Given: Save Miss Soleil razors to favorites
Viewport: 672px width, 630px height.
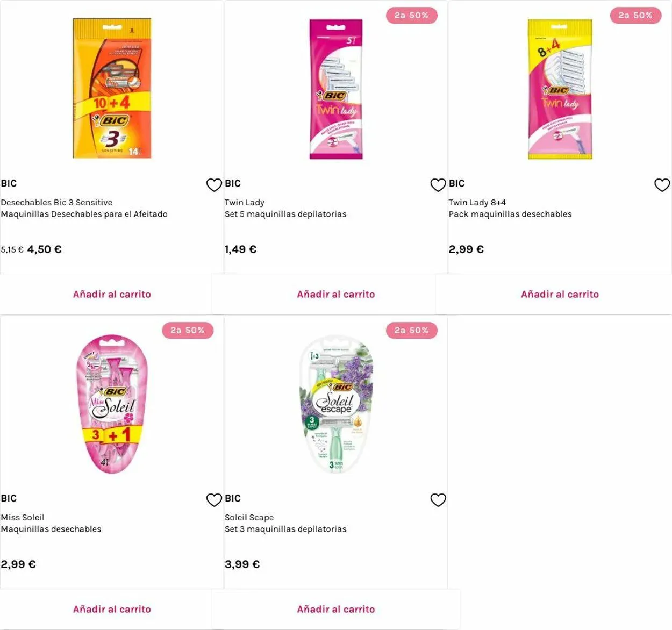Looking at the screenshot, I should pyautogui.click(x=214, y=500).
